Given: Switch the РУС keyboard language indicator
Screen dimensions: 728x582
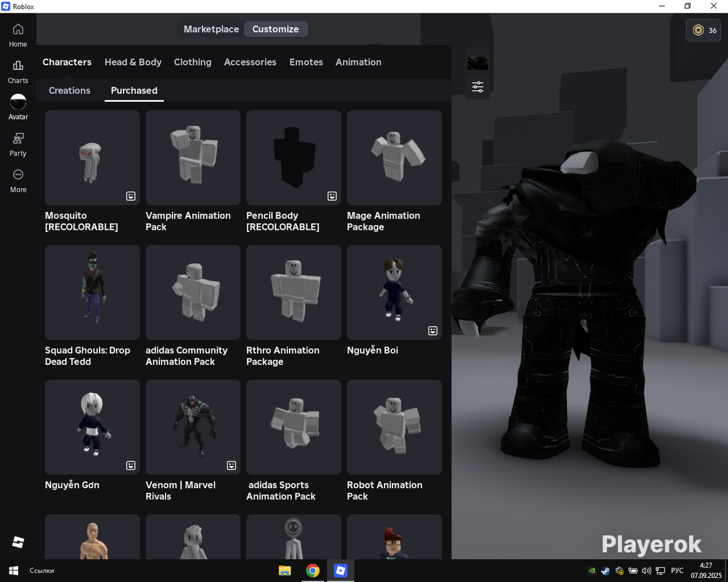Looking at the screenshot, I should [x=677, y=571].
